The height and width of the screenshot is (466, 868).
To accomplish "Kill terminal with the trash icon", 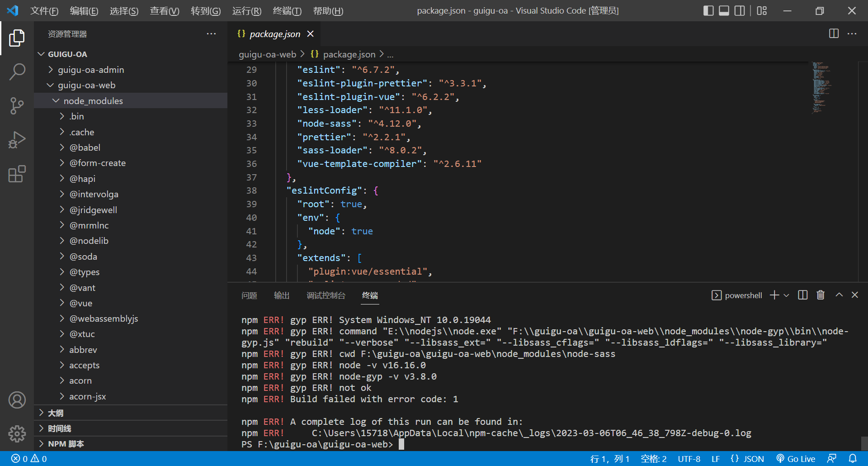I will (821, 295).
